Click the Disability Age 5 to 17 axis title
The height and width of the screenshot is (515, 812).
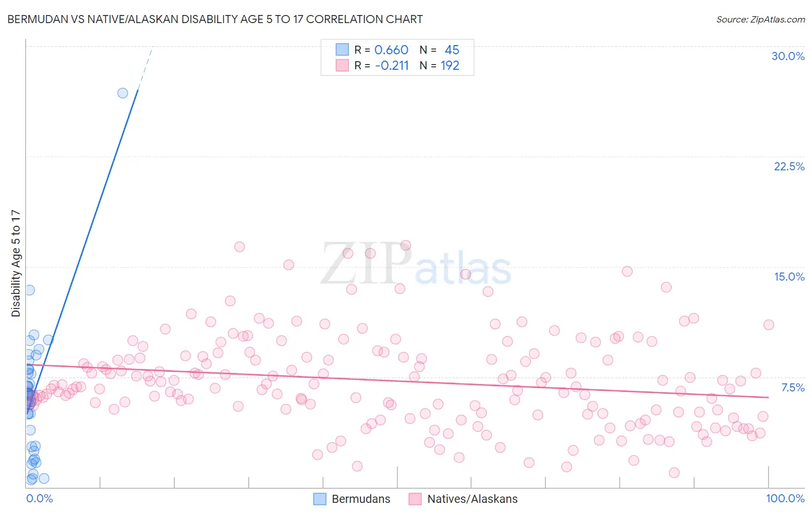point(16,263)
